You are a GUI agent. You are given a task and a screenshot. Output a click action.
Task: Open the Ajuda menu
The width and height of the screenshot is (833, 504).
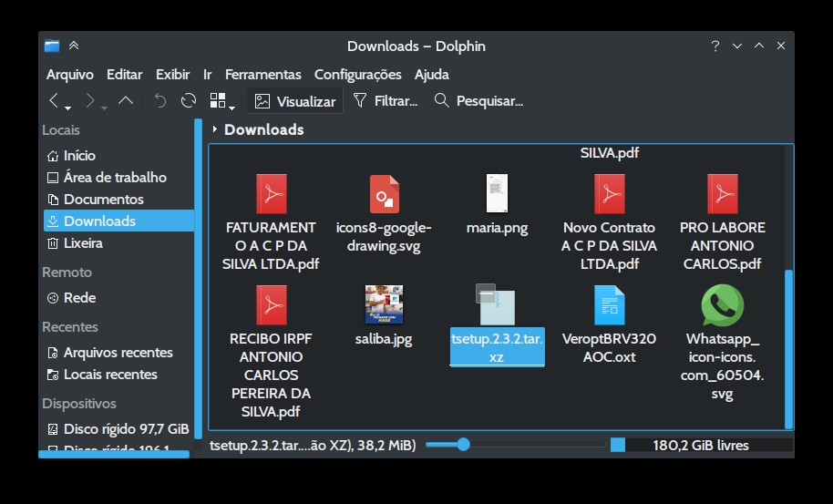[x=432, y=75]
